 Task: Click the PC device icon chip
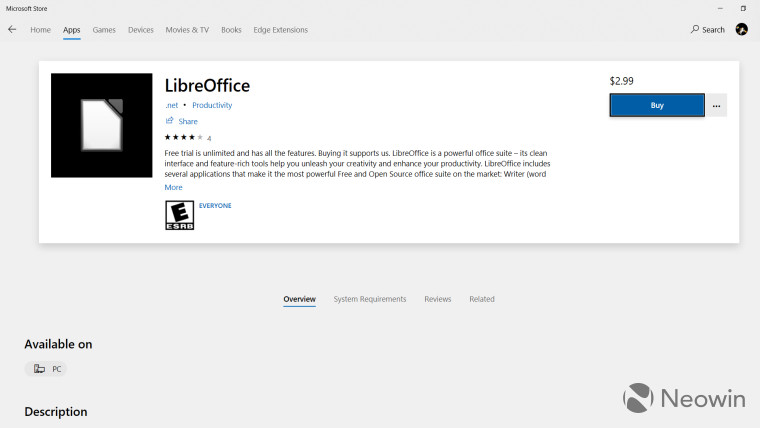pos(46,369)
